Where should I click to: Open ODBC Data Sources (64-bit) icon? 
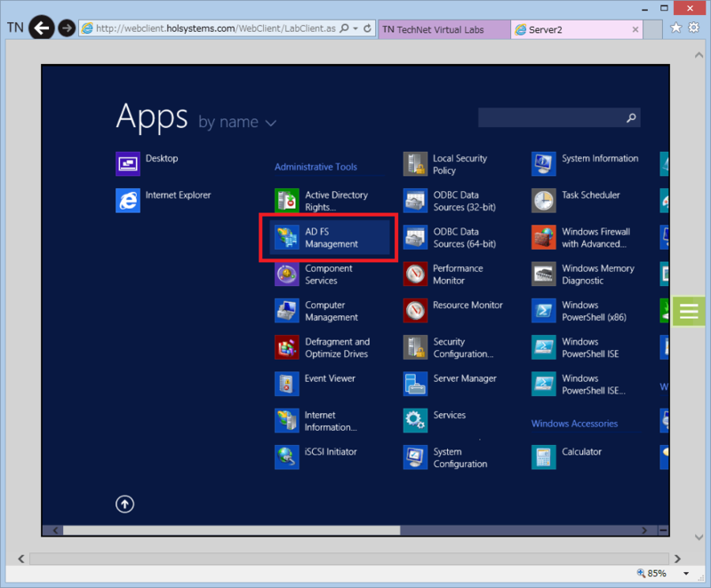tap(415, 237)
